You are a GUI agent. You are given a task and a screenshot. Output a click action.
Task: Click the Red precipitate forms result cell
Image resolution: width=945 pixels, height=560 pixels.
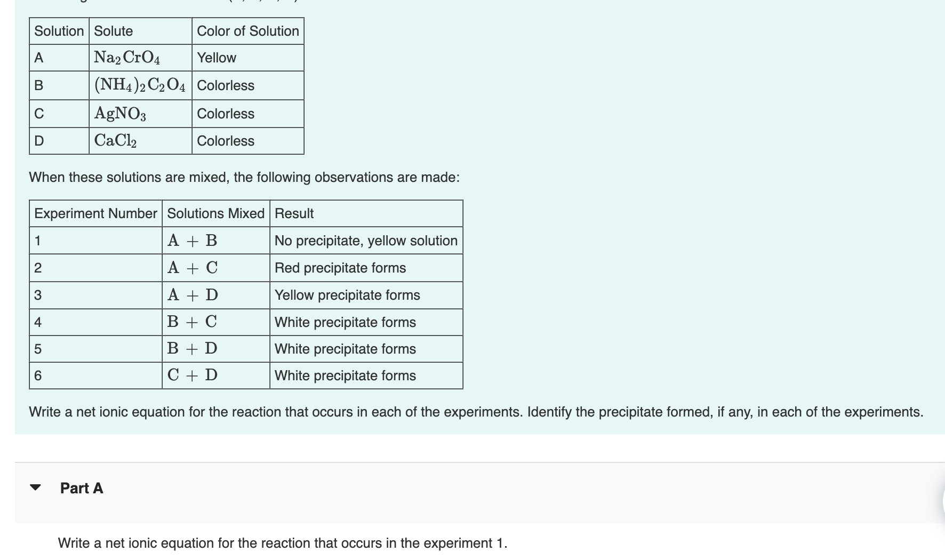click(340, 268)
